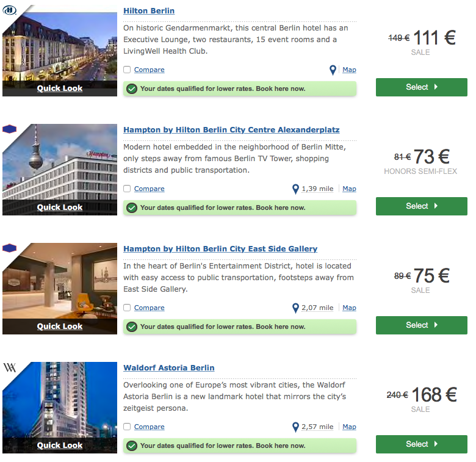
Task: Open Map link for Hampton East Side Gallery
Action: (x=349, y=308)
